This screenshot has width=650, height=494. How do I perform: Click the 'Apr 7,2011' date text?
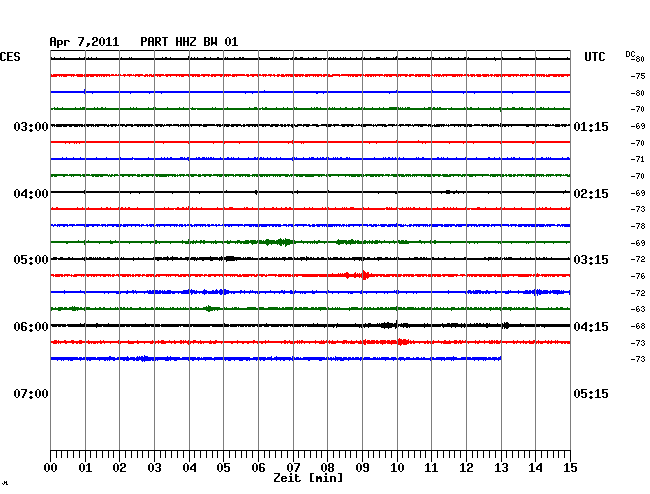coord(84,42)
